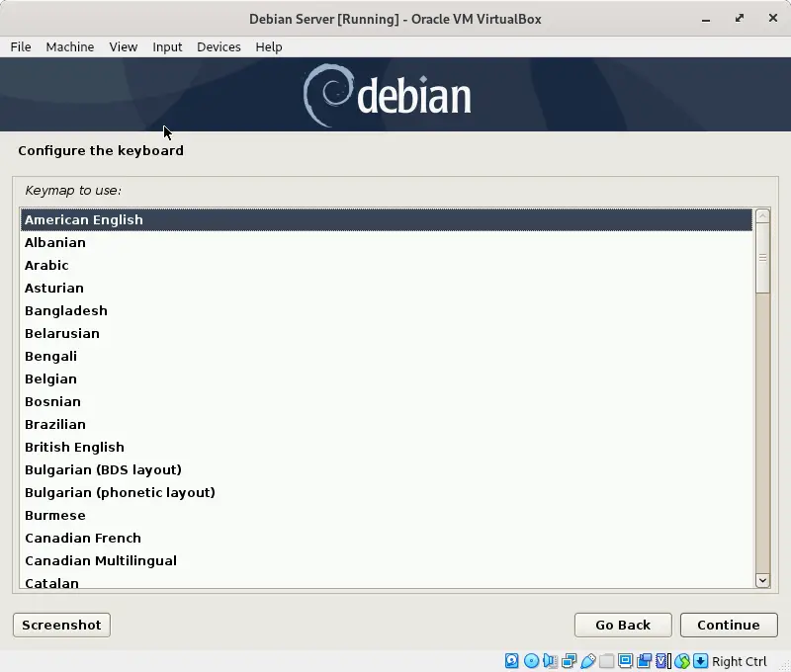Image resolution: width=791 pixels, height=672 pixels.
Task: Select Brazilian keymap
Action: pyautogui.click(x=387, y=424)
